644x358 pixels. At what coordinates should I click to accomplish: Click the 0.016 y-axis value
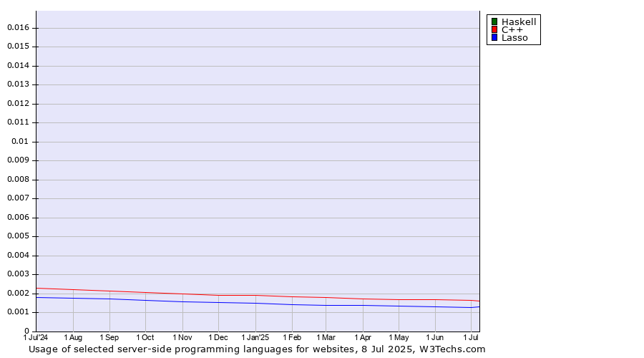coord(19,27)
